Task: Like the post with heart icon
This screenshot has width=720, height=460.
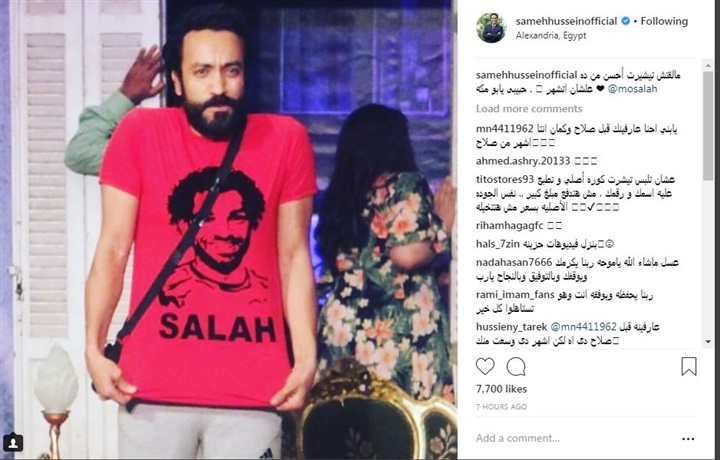Action: (x=485, y=366)
